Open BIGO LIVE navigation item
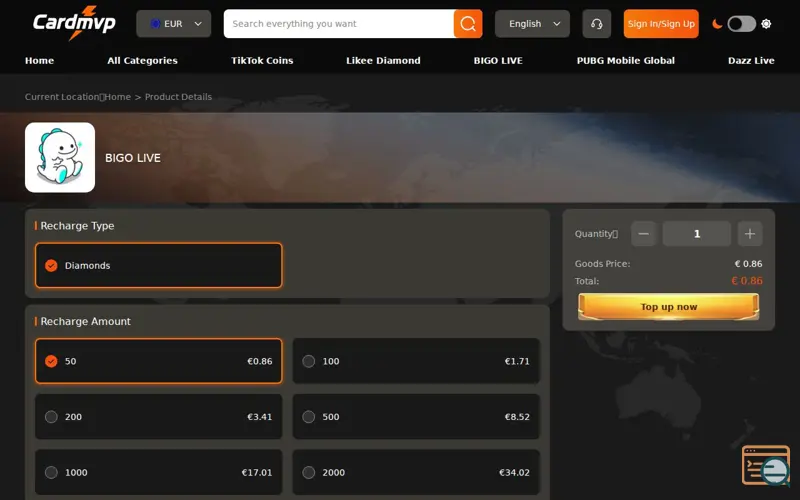Viewport: 800px width, 500px height. click(x=498, y=60)
